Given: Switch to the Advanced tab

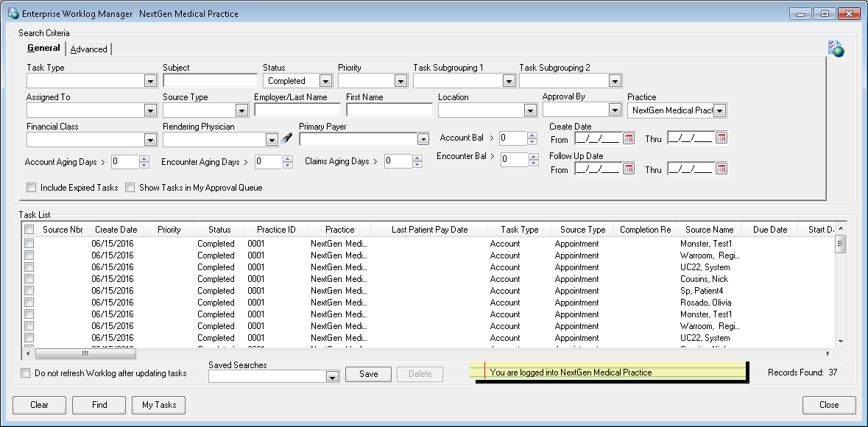Looking at the screenshot, I should pyautogui.click(x=88, y=49).
